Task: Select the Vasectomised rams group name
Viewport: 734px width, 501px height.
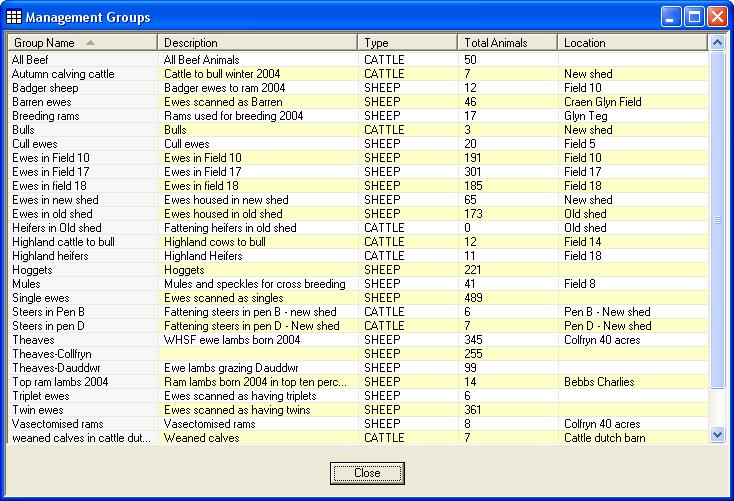Action: [58, 424]
